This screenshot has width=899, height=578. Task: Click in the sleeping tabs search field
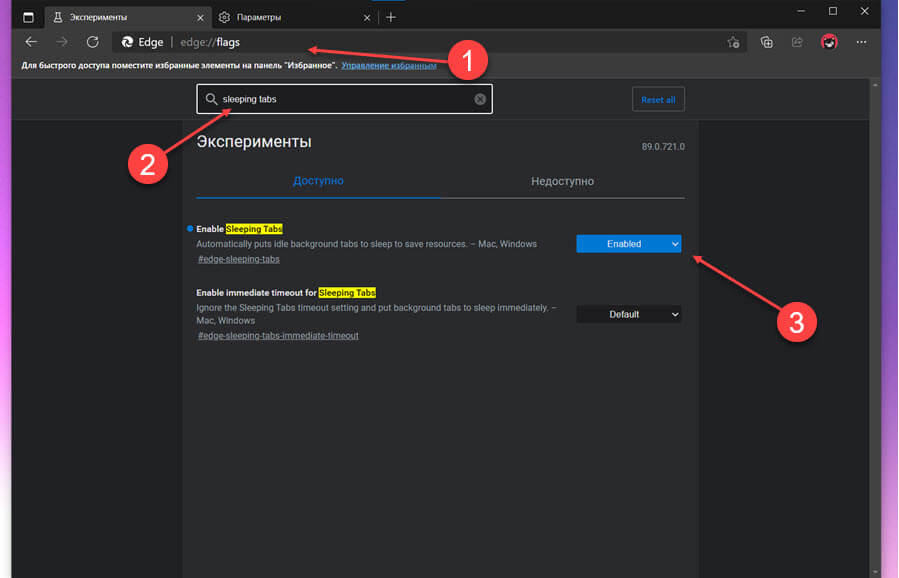344,99
